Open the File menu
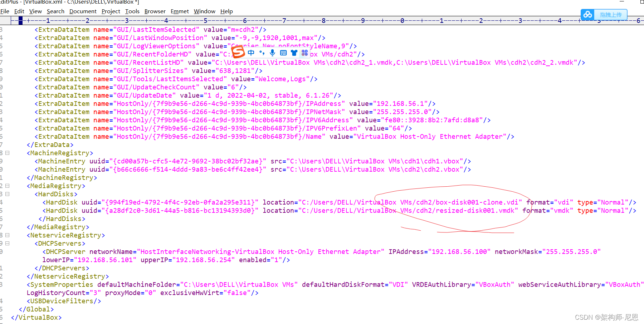Viewport: 644px width, 324px height. coord(5,11)
